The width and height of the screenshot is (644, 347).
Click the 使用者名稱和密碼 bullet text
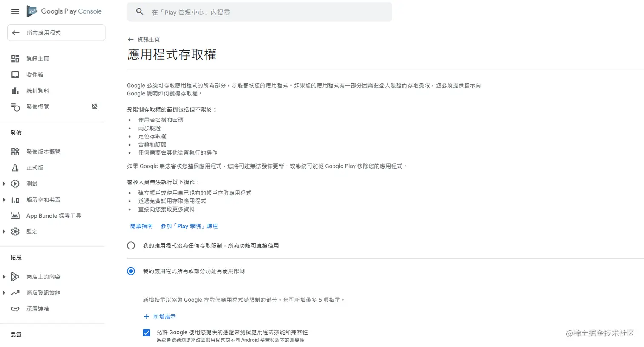(x=161, y=120)
